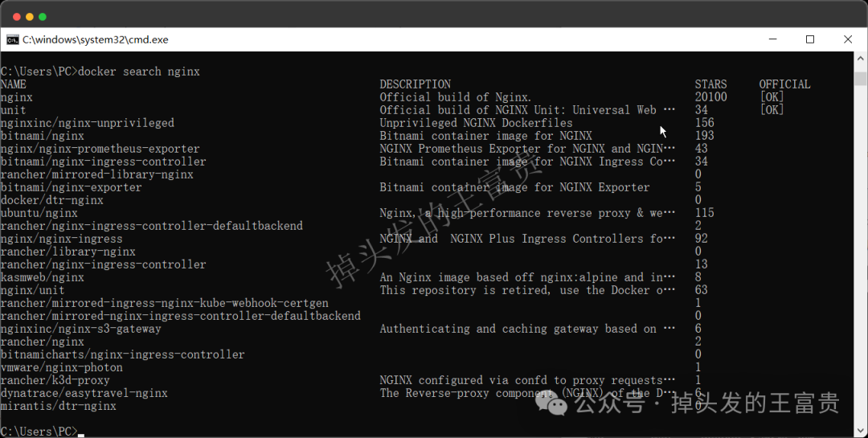Click the 'rancher/library-nginx' entry
Screen dimensions: 868x438
(68, 252)
